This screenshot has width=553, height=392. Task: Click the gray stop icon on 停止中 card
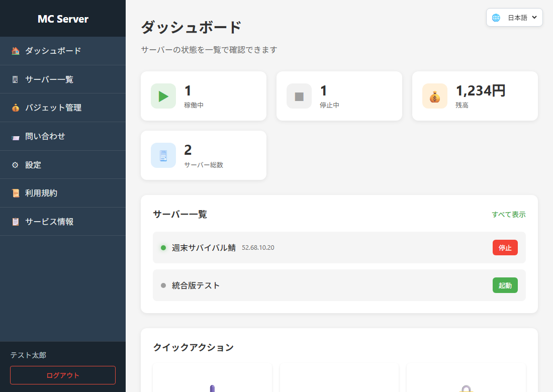click(299, 96)
